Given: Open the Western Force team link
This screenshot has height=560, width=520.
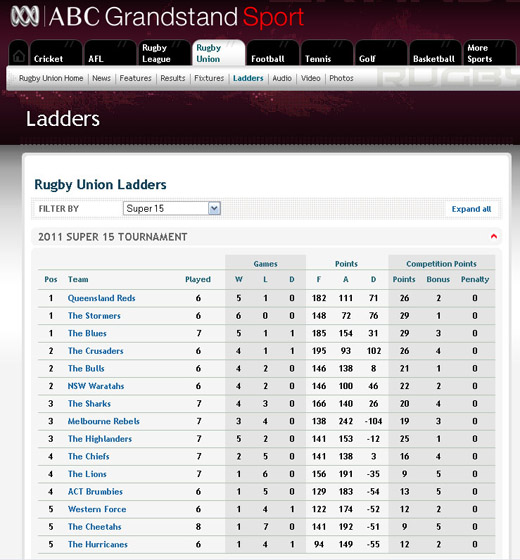Looking at the screenshot, I should (97, 509).
